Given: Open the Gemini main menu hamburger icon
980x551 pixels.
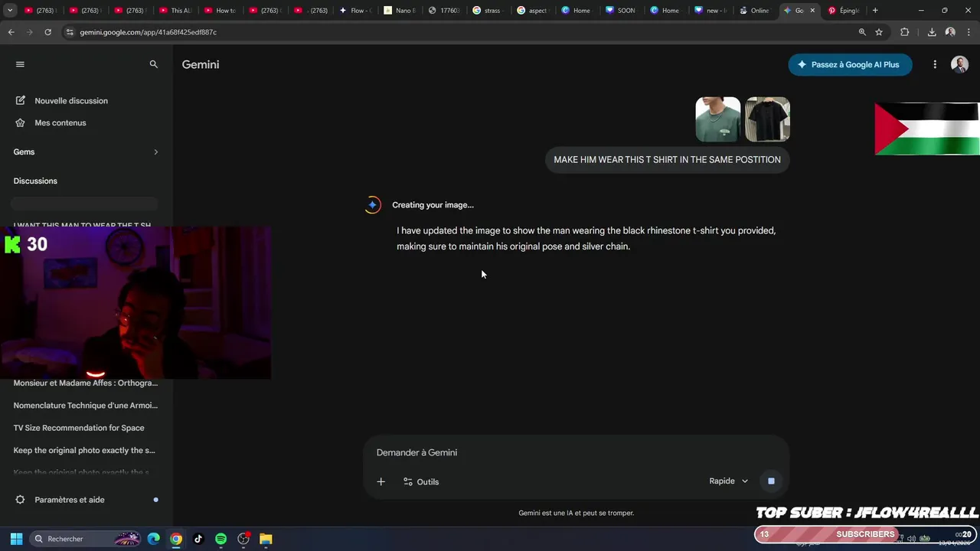Looking at the screenshot, I should coord(20,64).
